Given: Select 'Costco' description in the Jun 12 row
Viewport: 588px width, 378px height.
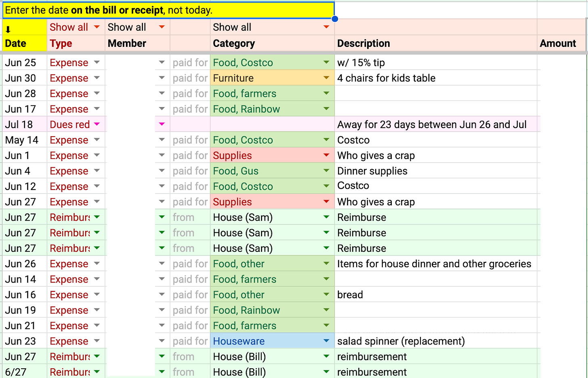Looking at the screenshot, I should (x=436, y=186).
